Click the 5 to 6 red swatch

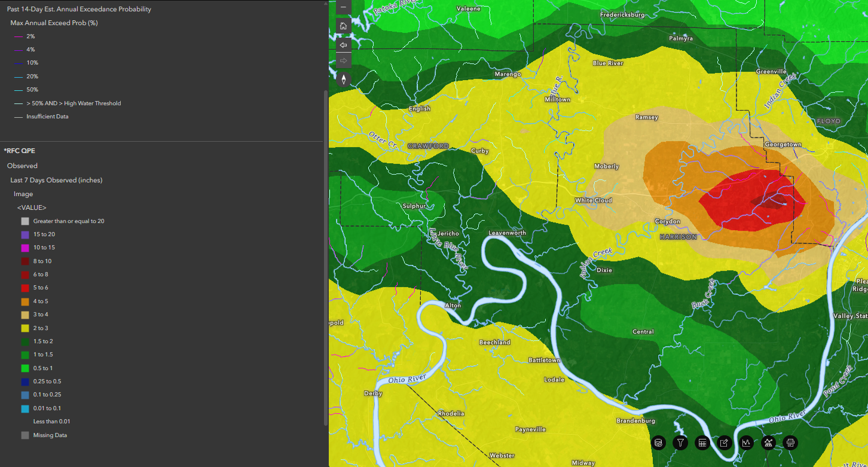[x=25, y=288]
